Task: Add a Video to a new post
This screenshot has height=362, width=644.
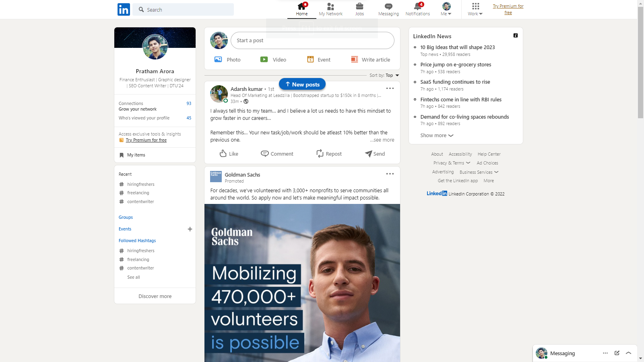Action: point(274,59)
